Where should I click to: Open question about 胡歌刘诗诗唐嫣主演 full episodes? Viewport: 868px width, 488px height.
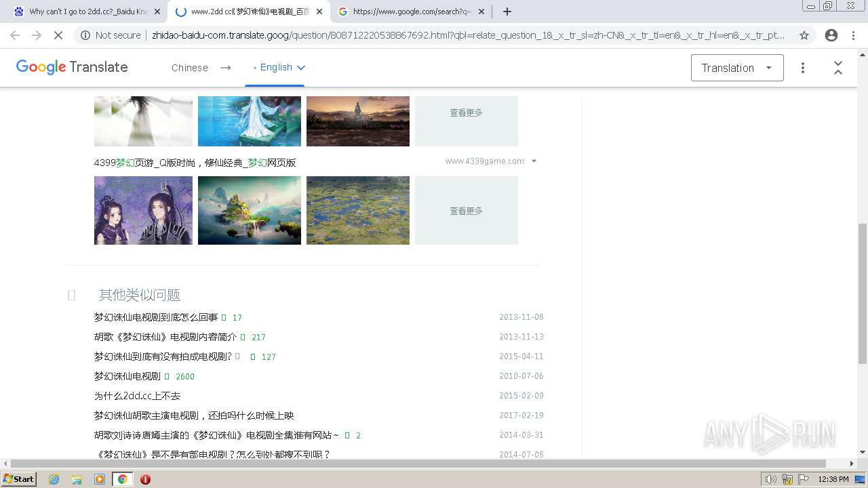(x=216, y=435)
